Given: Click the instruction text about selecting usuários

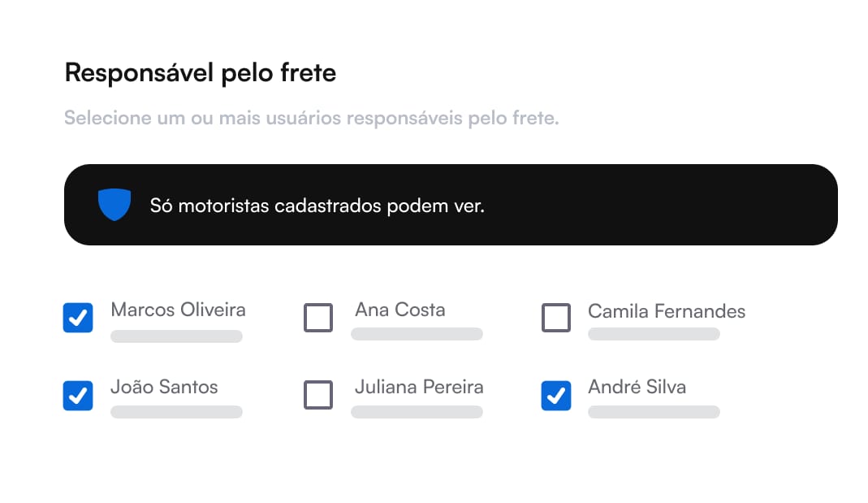Looking at the screenshot, I should [311, 118].
